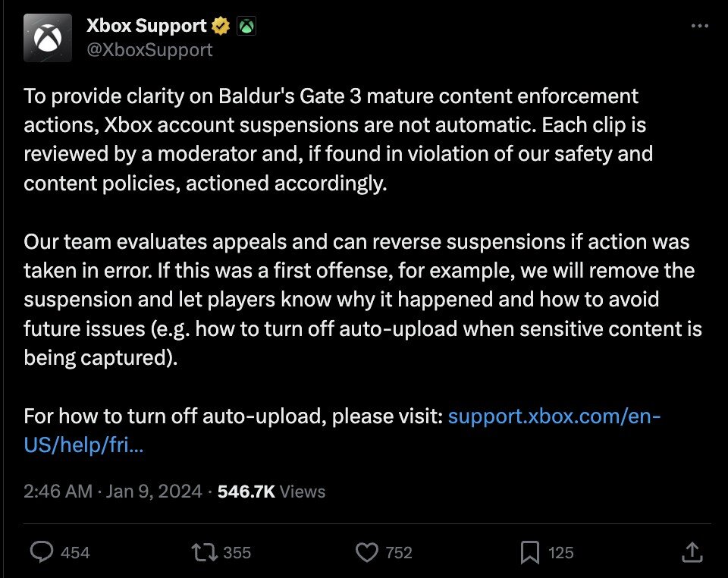This screenshot has width=728, height=578.
Task: Open the Xbox Support display name
Action: click(146, 26)
